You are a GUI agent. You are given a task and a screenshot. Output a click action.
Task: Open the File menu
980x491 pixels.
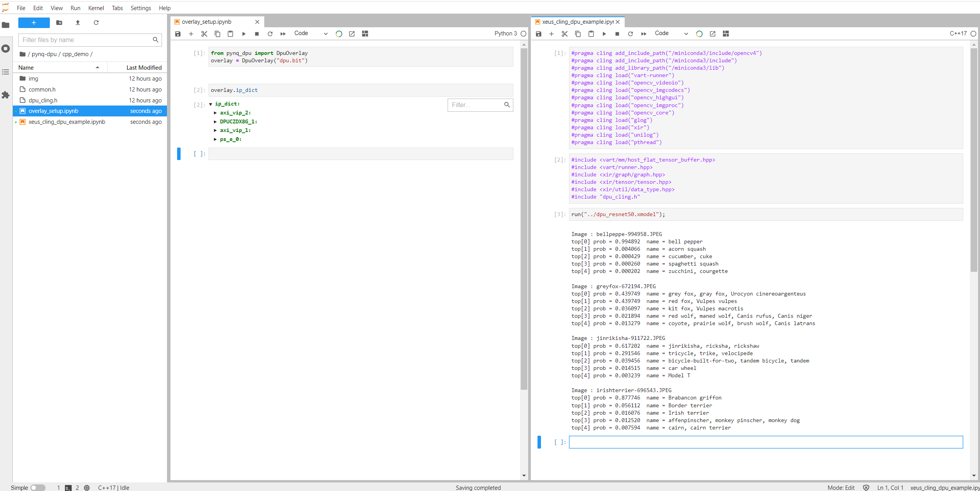21,8
